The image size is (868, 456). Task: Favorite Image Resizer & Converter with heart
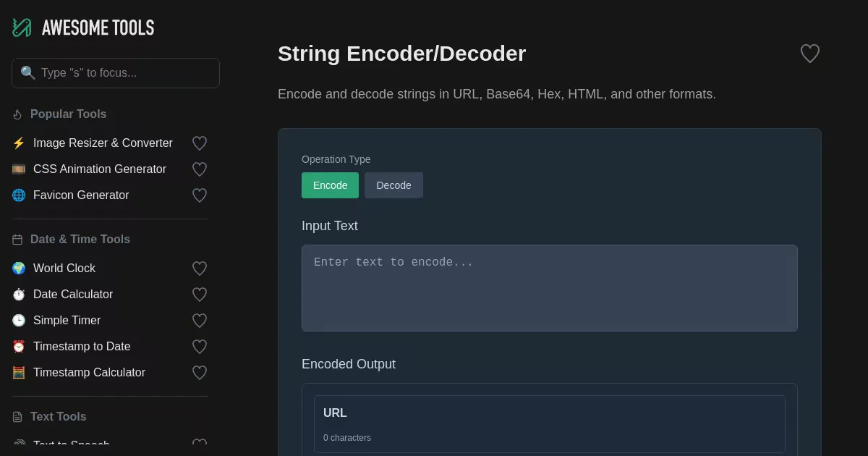tap(200, 143)
